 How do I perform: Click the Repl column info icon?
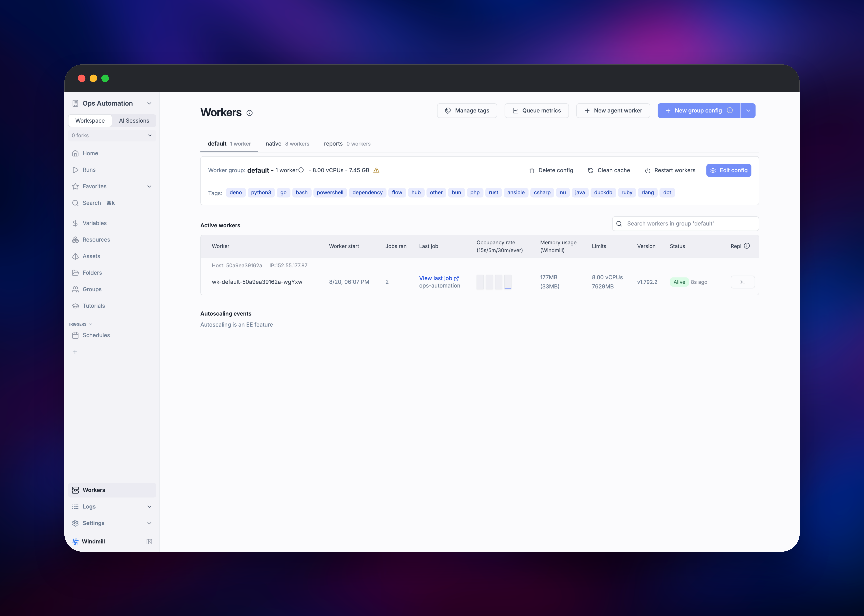[x=747, y=246]
